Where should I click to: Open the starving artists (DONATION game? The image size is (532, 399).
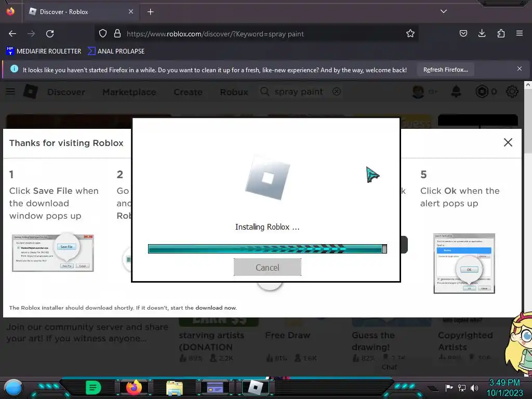(211, 341)
